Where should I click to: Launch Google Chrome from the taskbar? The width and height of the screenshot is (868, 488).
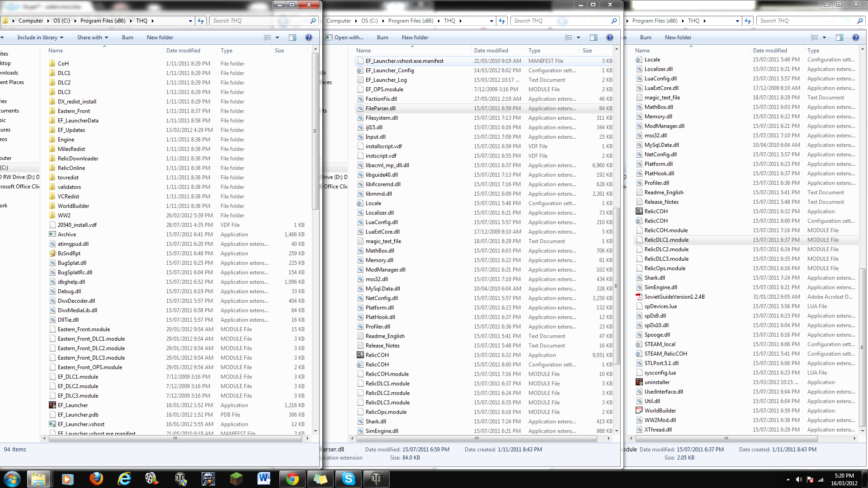(292, 479)
